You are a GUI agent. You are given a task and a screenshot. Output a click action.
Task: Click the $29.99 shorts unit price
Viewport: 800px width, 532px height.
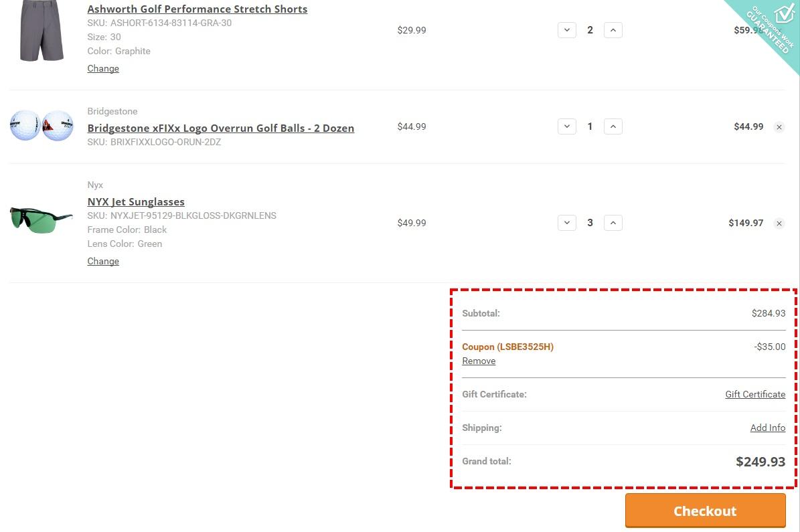click(x=412, y=30)
